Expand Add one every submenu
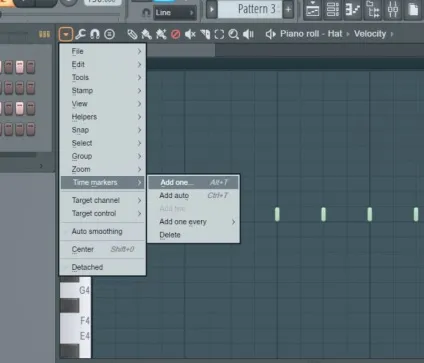 click(x=193, y=222)
